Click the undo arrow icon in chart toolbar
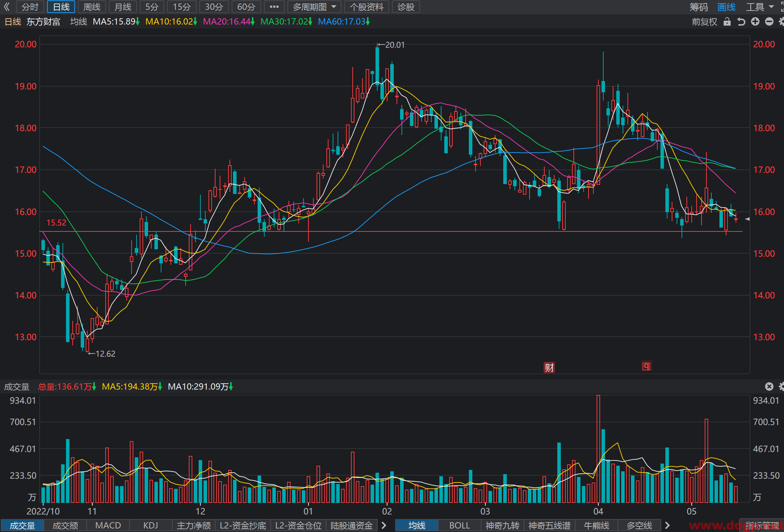 [741, 22]
